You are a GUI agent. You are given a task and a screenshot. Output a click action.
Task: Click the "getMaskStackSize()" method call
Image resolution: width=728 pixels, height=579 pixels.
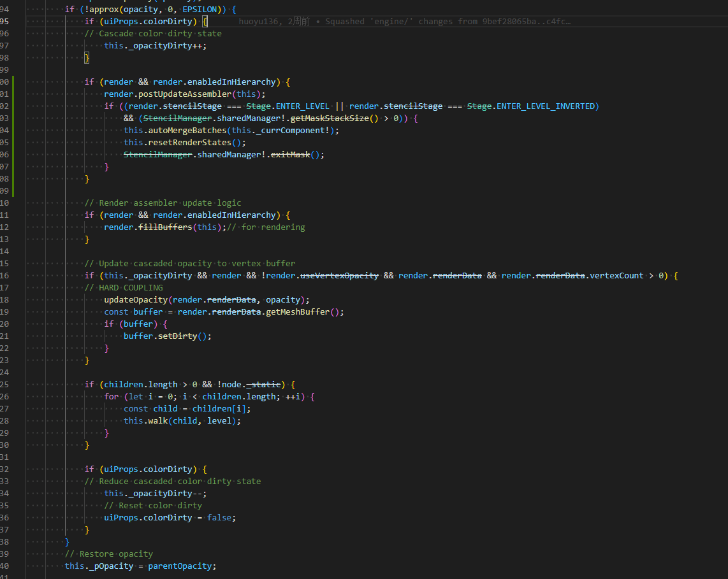pyautogui.click(x=334, y=118)
